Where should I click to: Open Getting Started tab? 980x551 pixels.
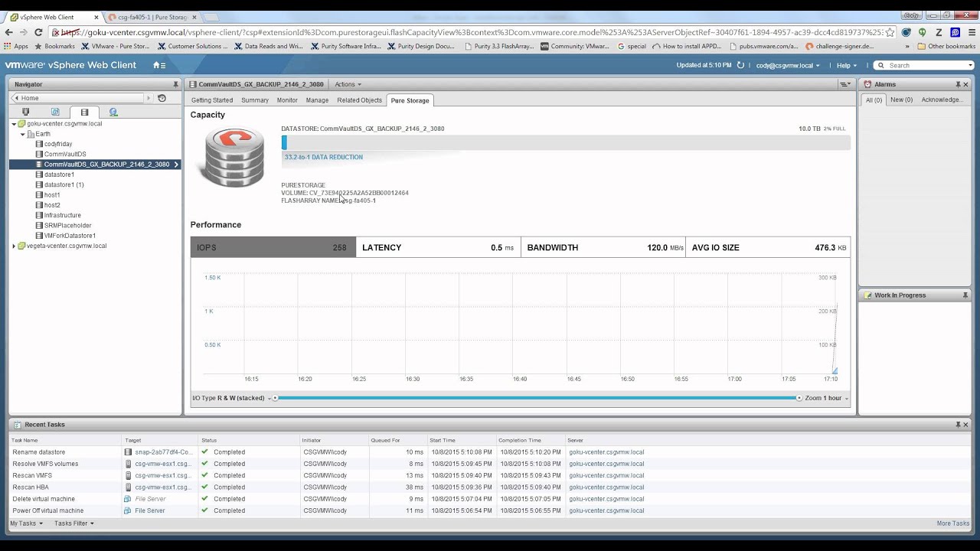(x=212, y=100)
